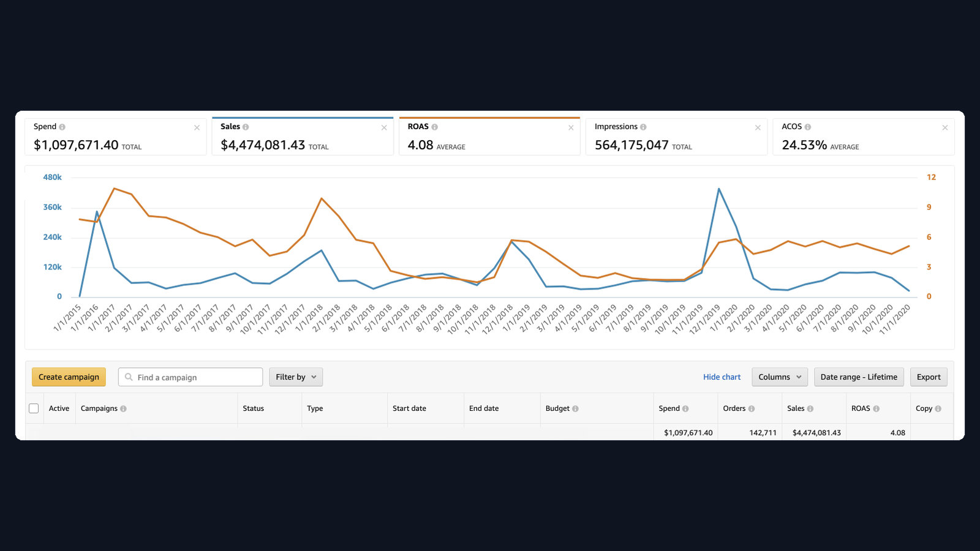The height and width of the screenshot is (551, 980).
Task: Click the Find a campaign search field
Action: [190, 377]
